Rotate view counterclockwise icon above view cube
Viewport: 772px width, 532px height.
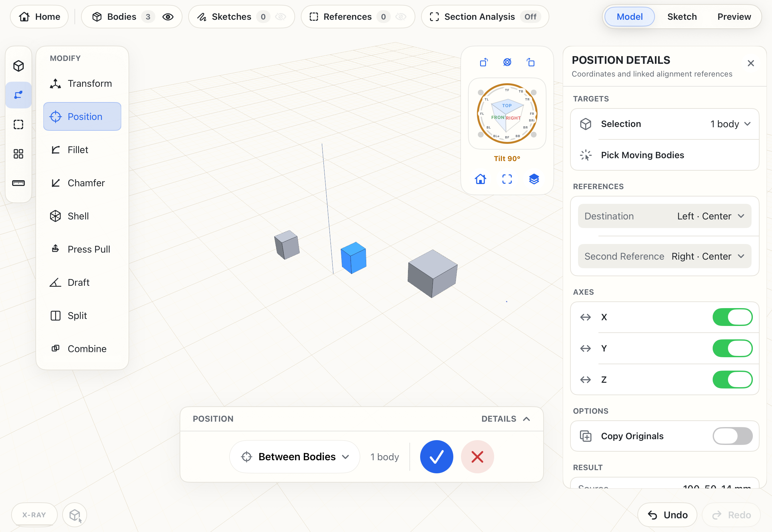(x=484, y=62)
